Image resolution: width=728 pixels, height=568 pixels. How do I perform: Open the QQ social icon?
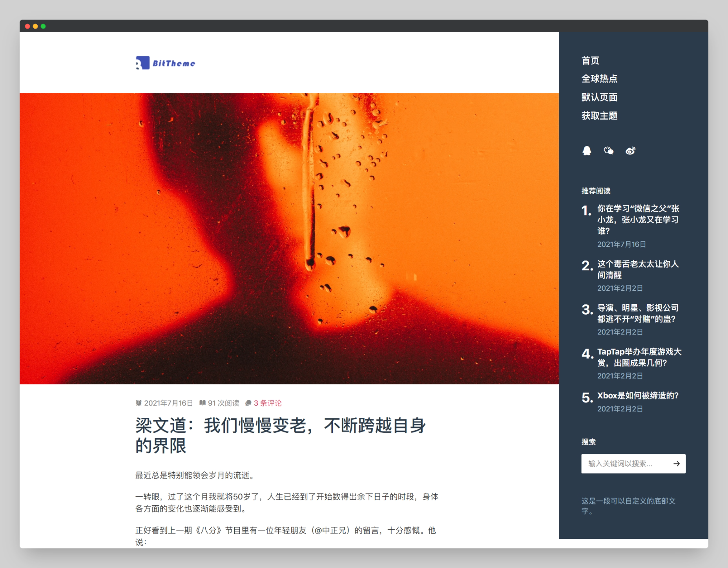tap(587, 151)
